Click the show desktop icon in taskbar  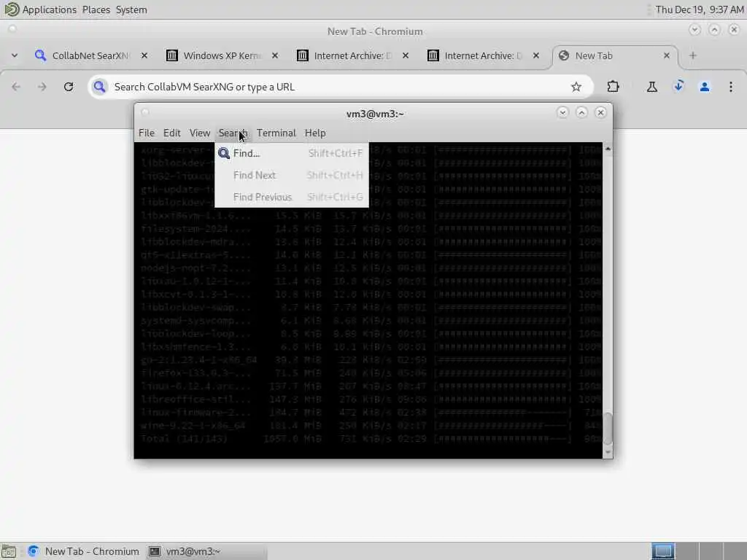(9, 551)
